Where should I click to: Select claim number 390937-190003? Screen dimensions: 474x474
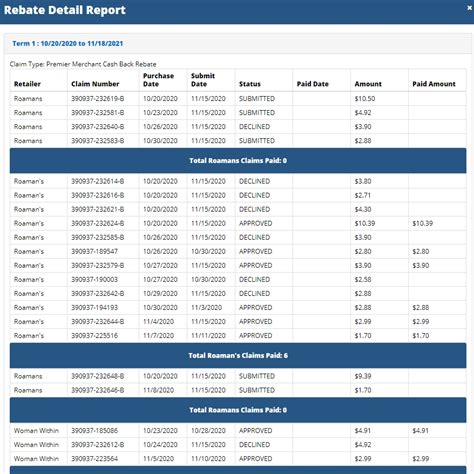[94, 279]
